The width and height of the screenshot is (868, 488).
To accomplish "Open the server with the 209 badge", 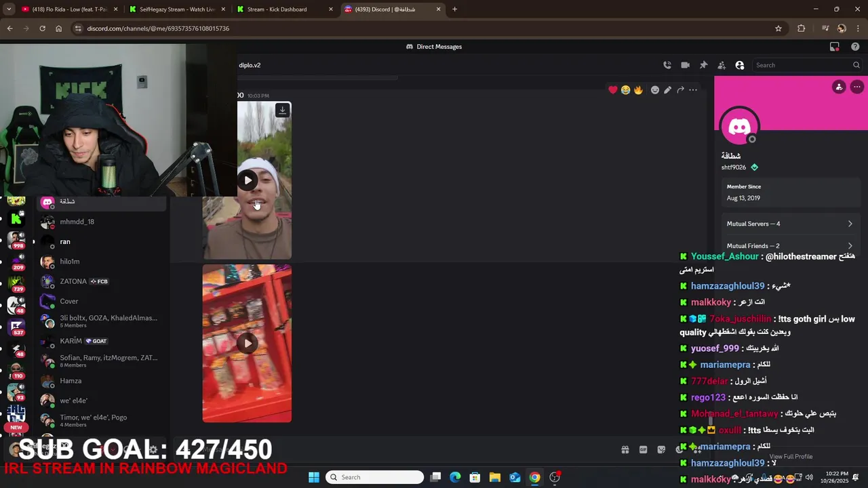I will click(x=16, y=262).
